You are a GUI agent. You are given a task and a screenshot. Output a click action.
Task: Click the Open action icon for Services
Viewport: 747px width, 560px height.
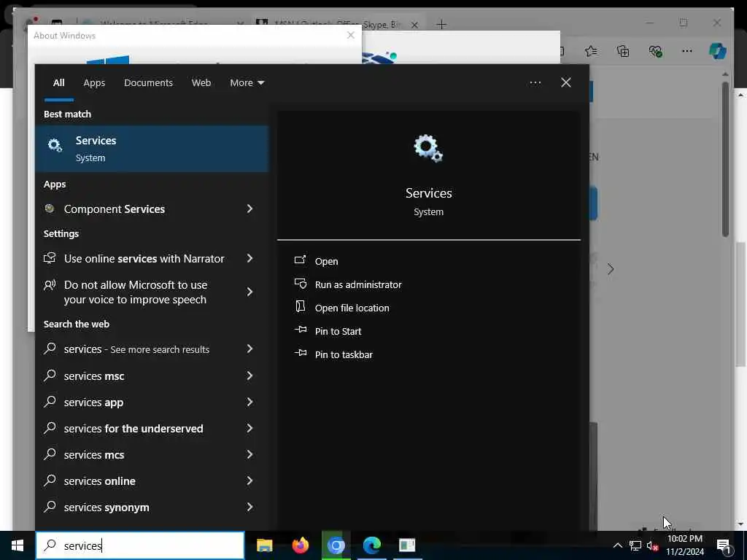tap(300, 260)
